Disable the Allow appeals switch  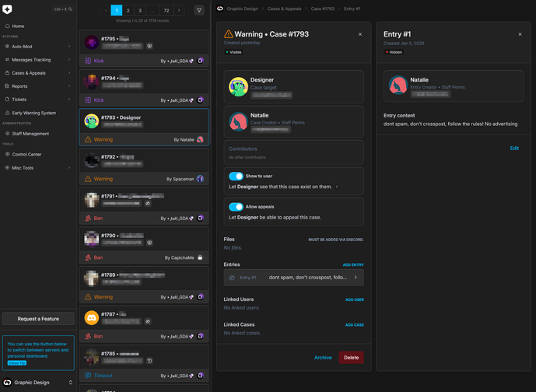pyautogui.click(x=236, y=207)
